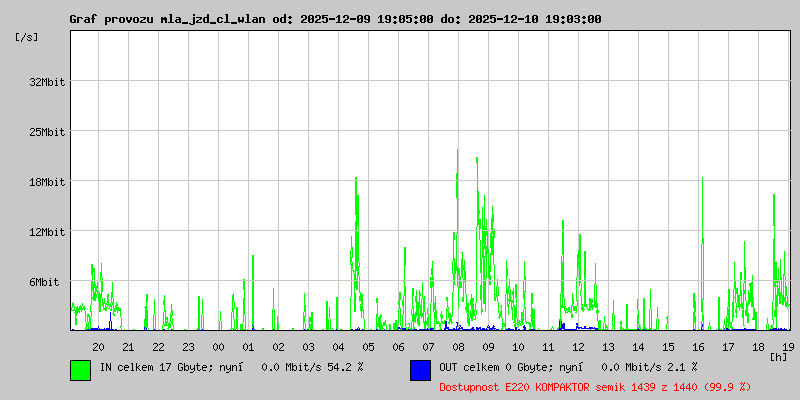Viewport: 800px width, 400px height.
Task: Click the 16 hour mark on the x-axis
Action: (x=698, y=346)
